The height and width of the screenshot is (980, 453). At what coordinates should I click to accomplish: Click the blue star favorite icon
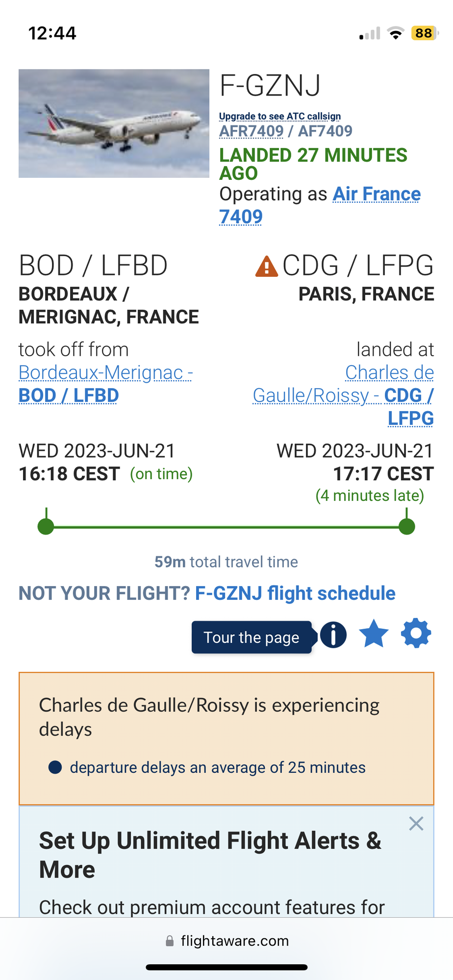click(374, 634)
